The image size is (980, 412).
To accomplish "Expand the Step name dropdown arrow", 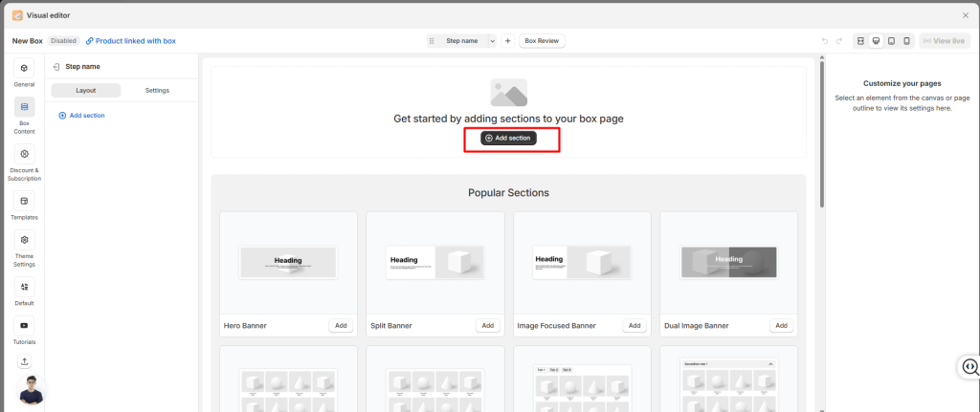I will pos(492,41).
